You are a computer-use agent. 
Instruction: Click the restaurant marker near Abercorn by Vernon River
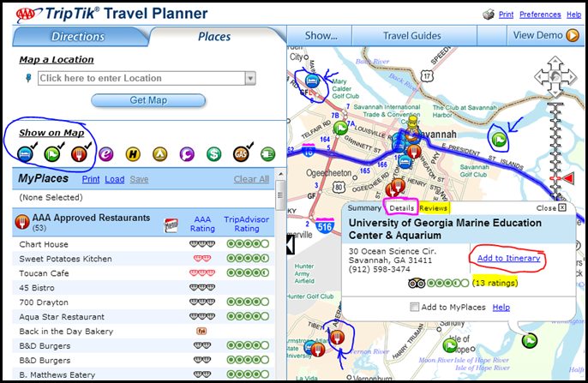[x=337, y=337]
